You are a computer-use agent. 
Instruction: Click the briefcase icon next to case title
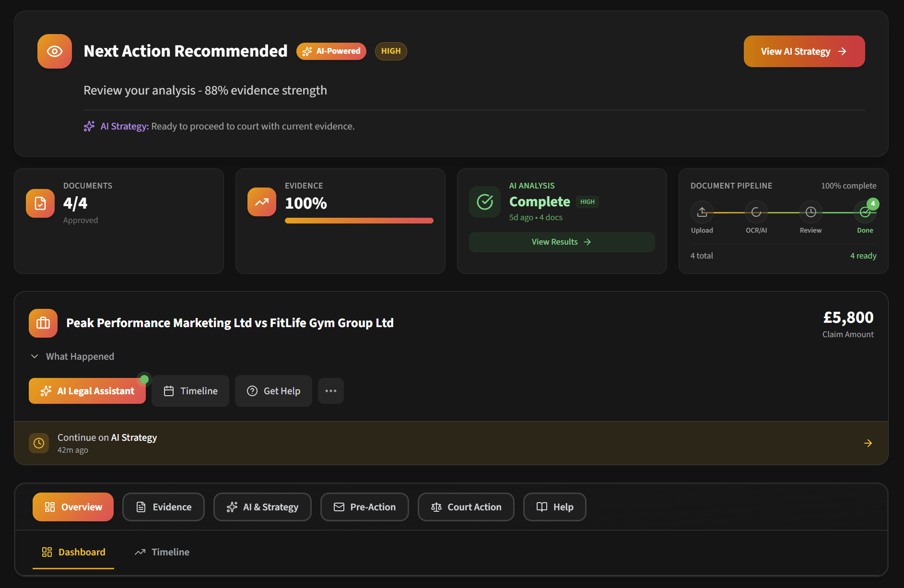point(43,323)
